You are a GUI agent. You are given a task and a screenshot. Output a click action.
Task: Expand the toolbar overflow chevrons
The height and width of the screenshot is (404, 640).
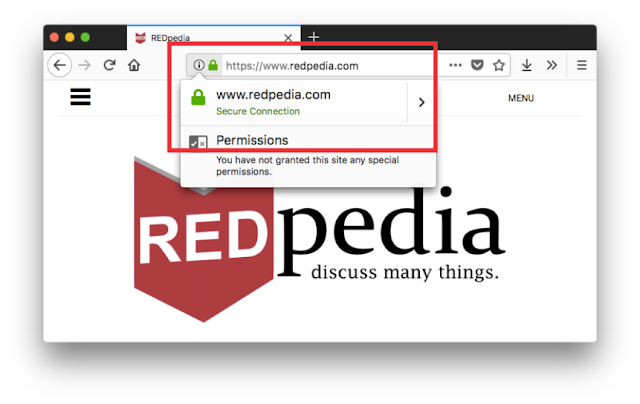pos(552,65)
